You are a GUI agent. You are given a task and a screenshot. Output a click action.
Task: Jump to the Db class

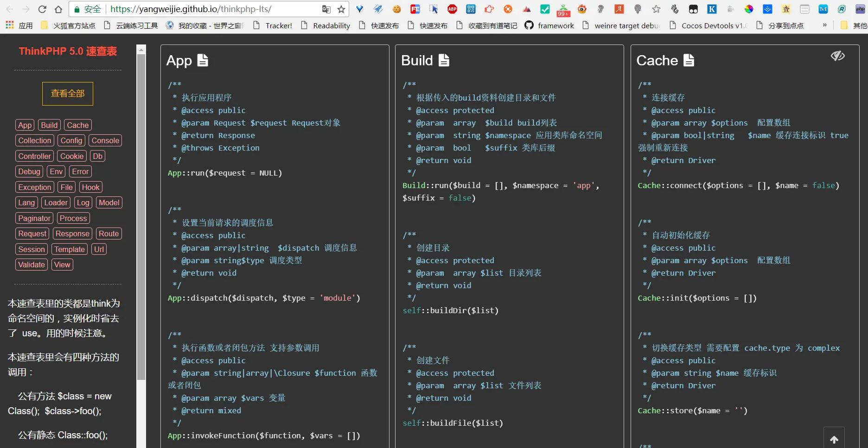coord(97,156)
